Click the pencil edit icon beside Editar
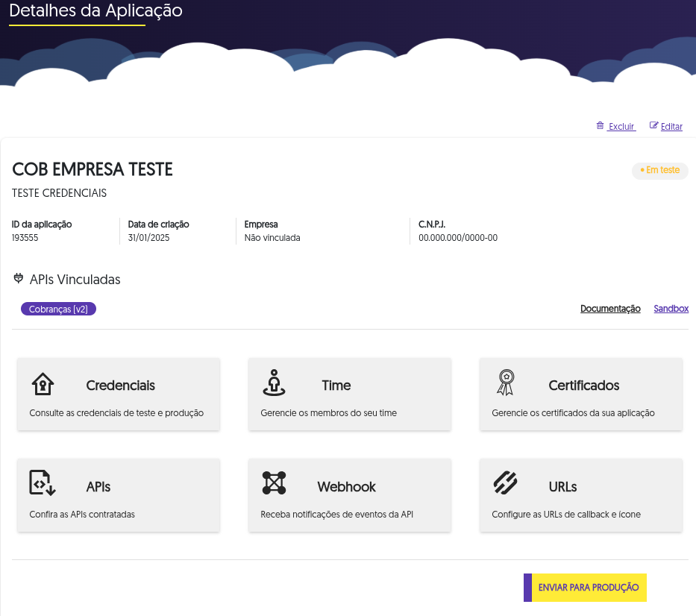Viewport: 696px width, 616px height. pyautogui.click(x=653, y=125)
